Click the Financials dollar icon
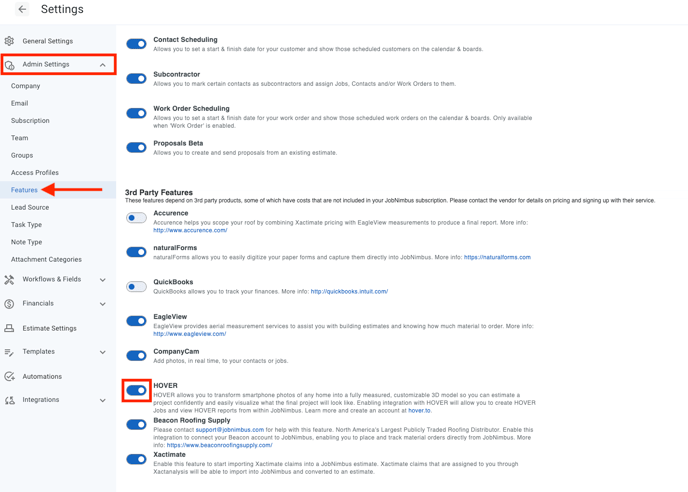 pos(9,304)
